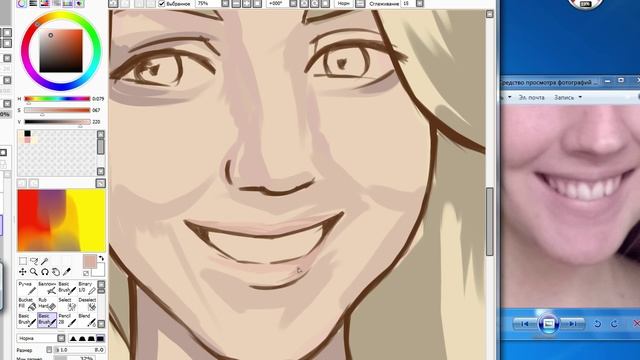Select the Lasso tool
640x360 pixels.
[34, 261]
